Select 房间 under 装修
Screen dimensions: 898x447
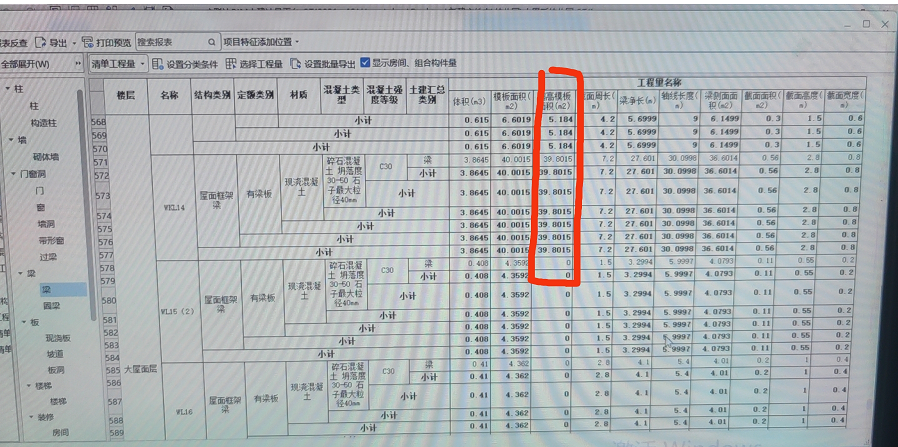[61, 433]
